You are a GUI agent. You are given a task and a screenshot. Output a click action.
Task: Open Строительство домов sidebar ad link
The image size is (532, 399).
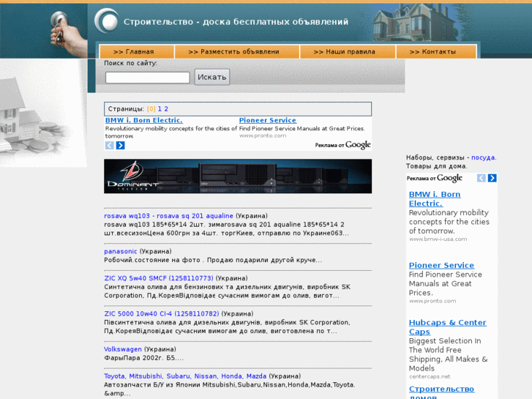point(441,392)
